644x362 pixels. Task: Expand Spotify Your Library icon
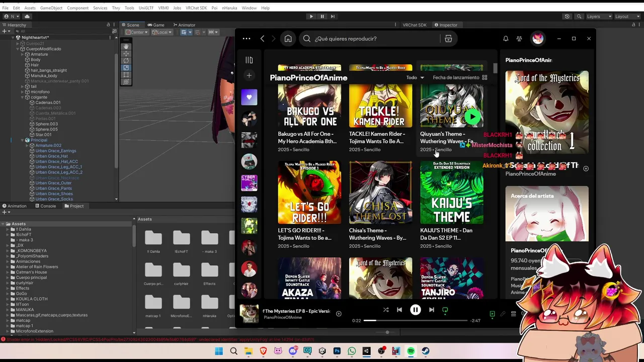[x=249, y=60]
